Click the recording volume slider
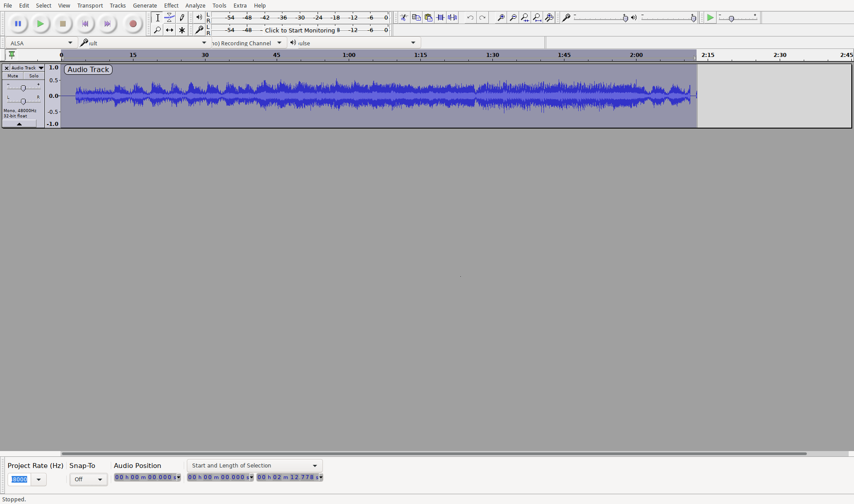 600,18
